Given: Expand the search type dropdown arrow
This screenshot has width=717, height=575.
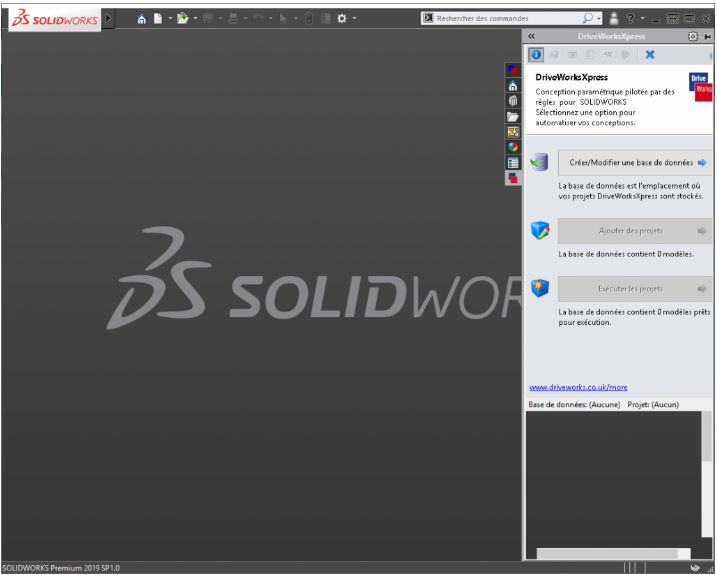Looking at the screenshot, I should click(599, 19).
